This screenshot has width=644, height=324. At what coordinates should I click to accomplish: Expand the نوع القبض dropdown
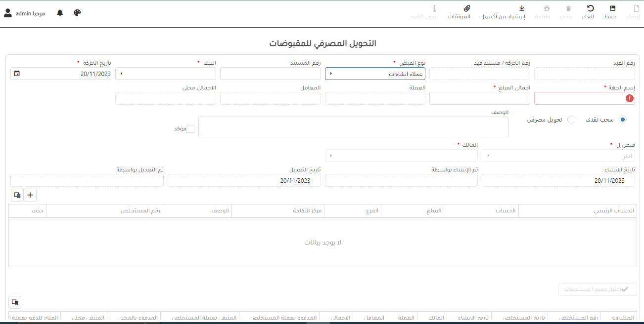tap(375, 74)
